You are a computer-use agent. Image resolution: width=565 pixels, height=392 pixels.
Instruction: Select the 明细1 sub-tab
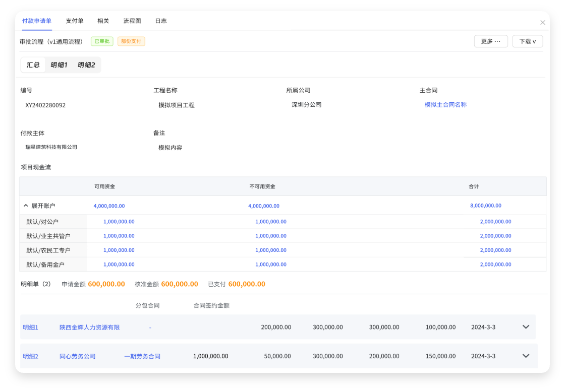(x=59, y=65)
